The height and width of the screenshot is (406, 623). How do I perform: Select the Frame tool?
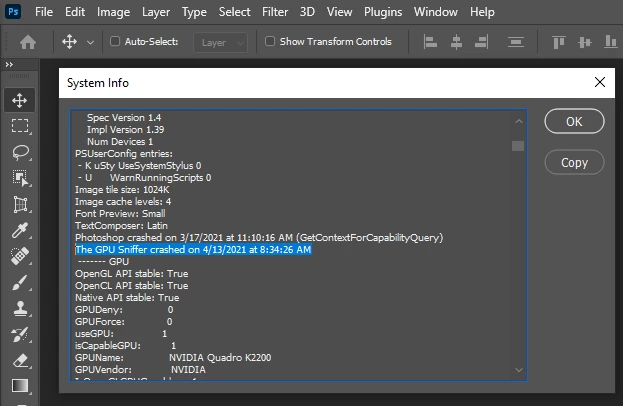19,204
